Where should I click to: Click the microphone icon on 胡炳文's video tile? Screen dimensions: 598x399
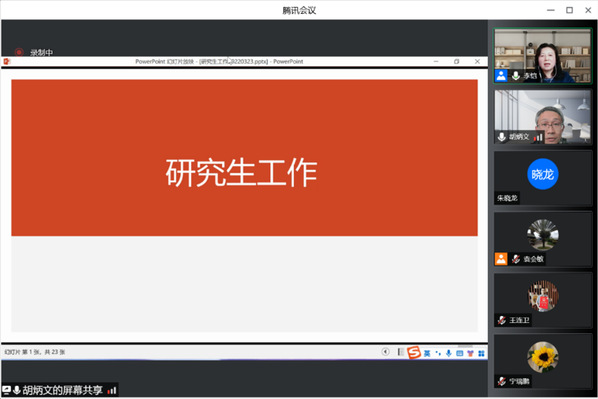coord(502,137)
